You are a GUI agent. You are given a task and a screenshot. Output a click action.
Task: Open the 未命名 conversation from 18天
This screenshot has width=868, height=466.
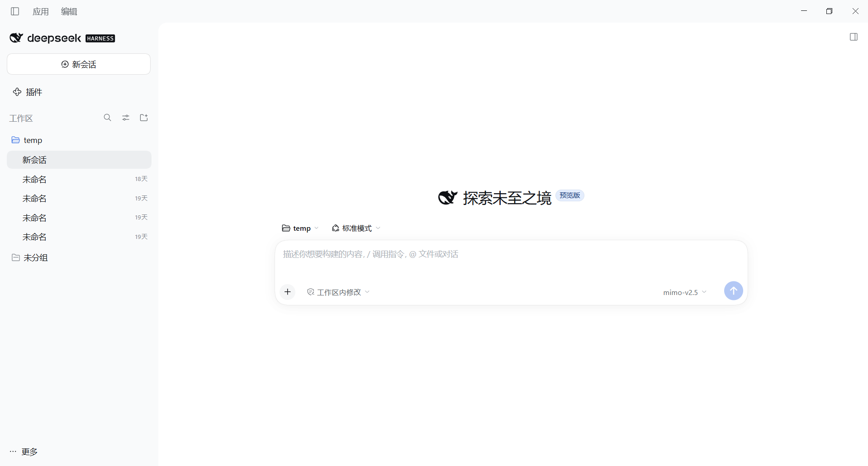pos(79,179)
